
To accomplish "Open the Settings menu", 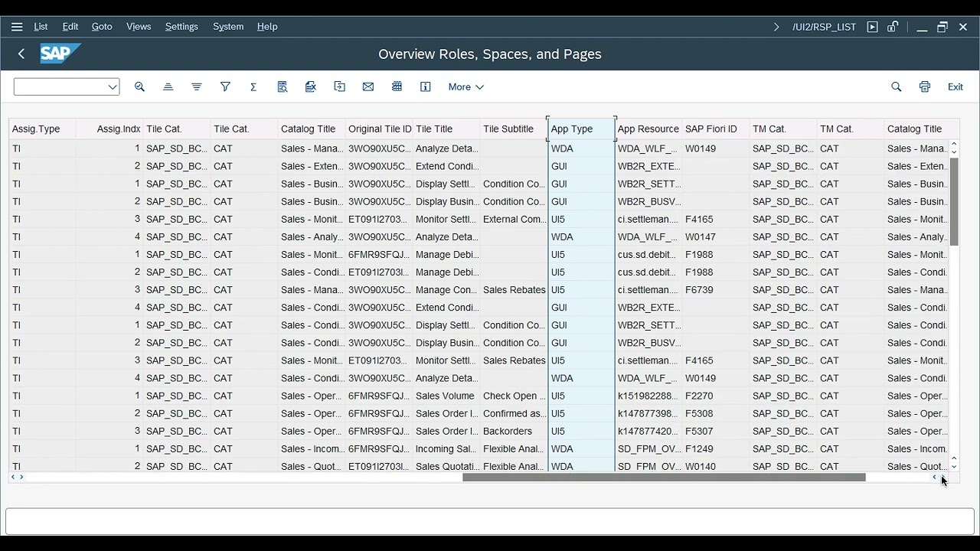I will click(x=181, y=27).
